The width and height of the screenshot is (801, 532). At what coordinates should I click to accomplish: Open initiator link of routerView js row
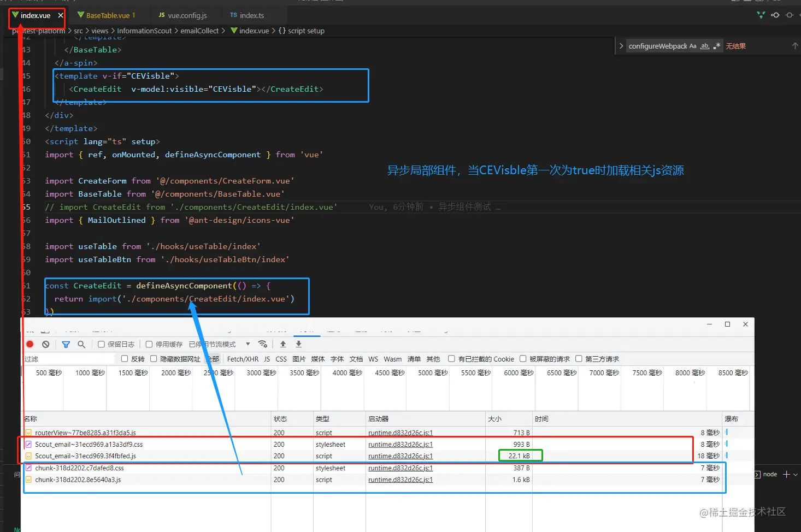pos(400,433)
